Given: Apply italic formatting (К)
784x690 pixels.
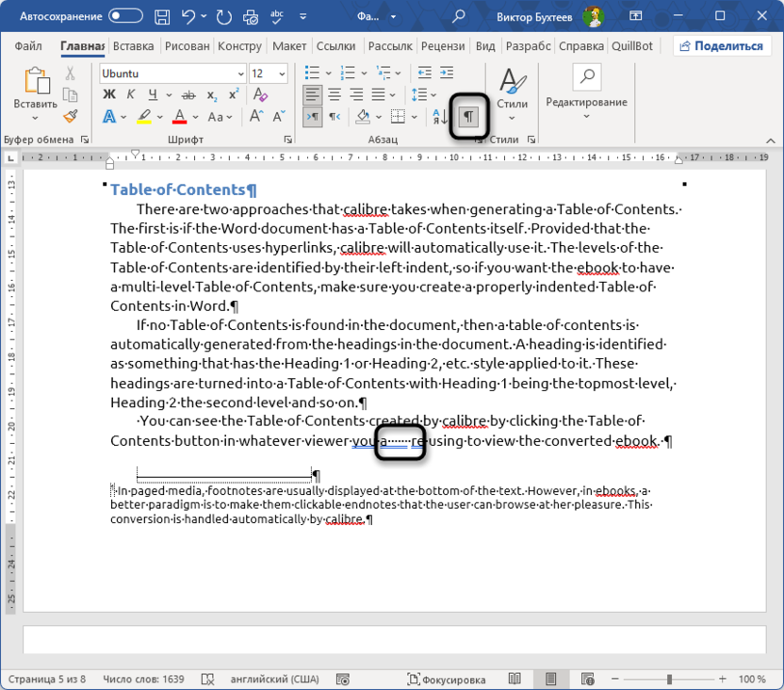Looking at the screenshot, I should 131,94.
